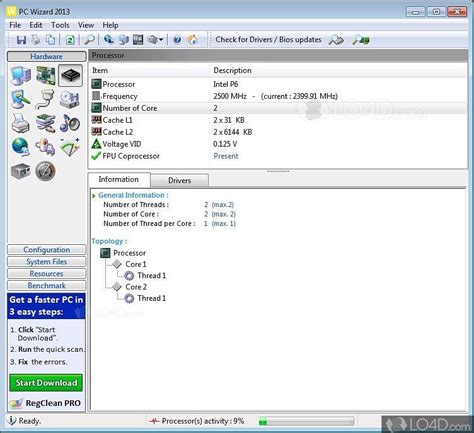This screenshot has width=474, height=433.
Task: Select the Number of Core row
Action: pos(278,108)
